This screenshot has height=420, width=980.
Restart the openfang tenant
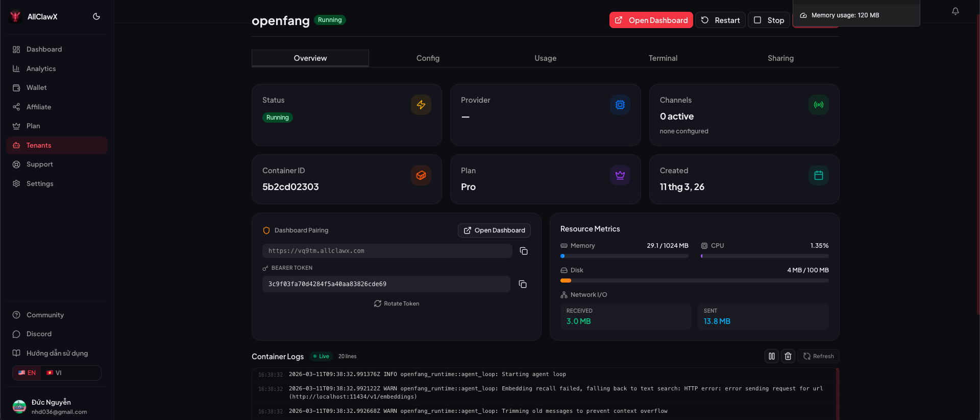[x=720, y=20]
